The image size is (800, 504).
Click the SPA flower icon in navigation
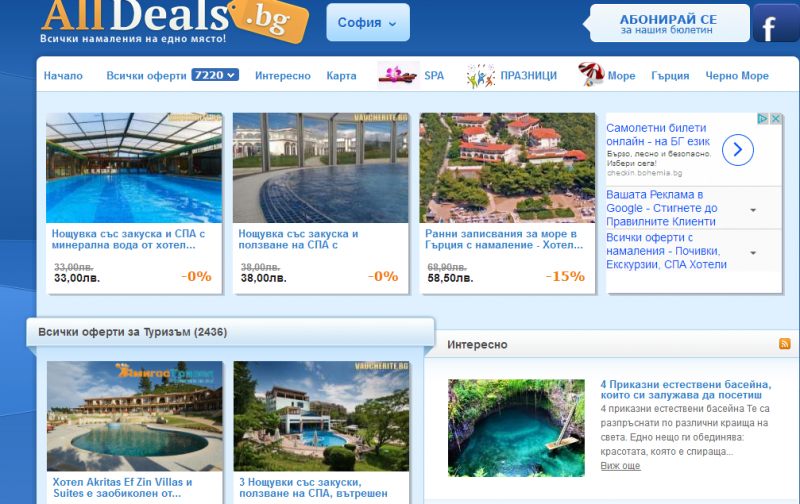point(398,75)
